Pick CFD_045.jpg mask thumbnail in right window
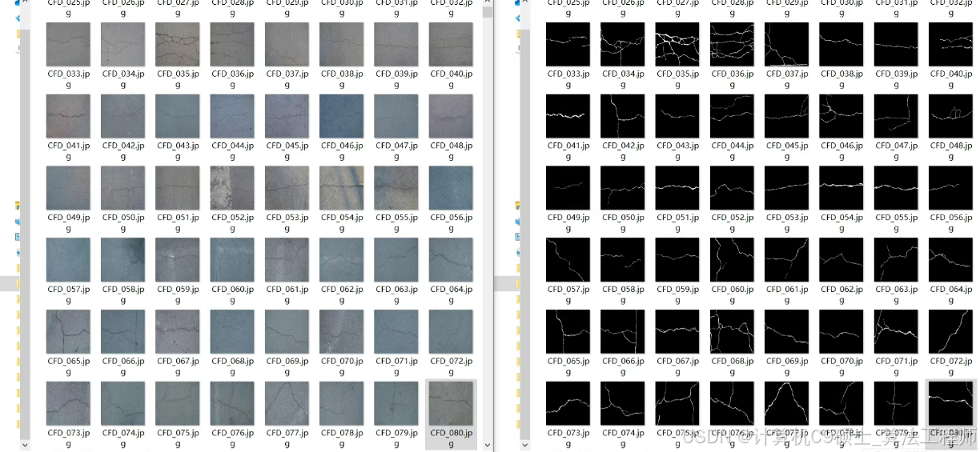The image size is (980, 452). pos(786,116)
